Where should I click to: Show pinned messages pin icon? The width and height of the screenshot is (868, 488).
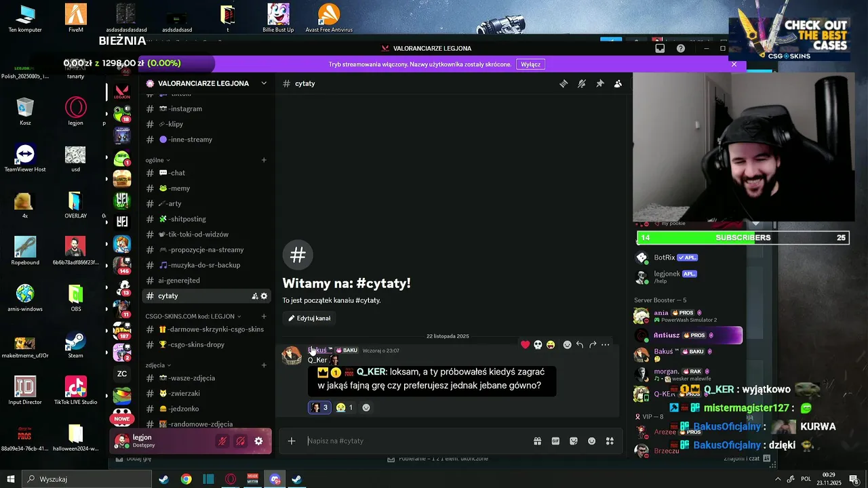tap(600, 83)
